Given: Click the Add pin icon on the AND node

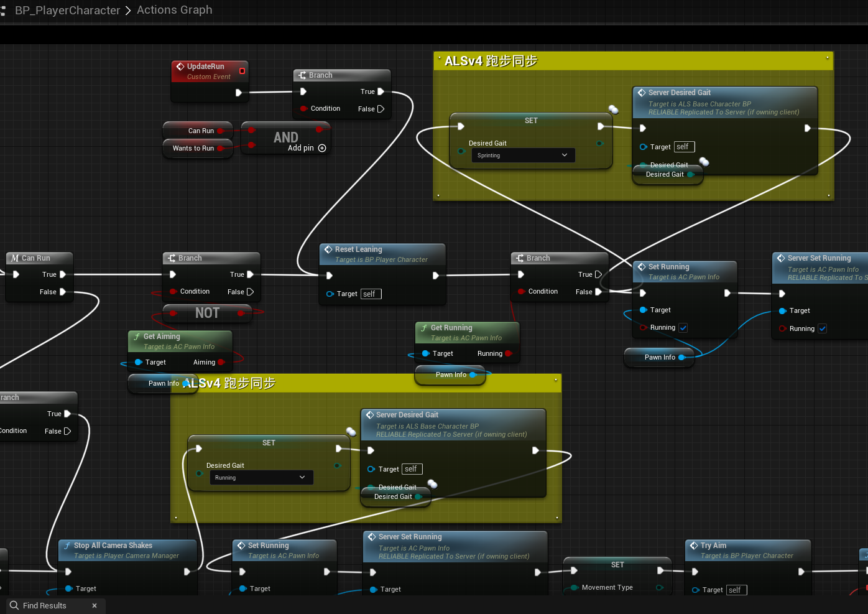Looking at the screenshot, I should point(322,148).
